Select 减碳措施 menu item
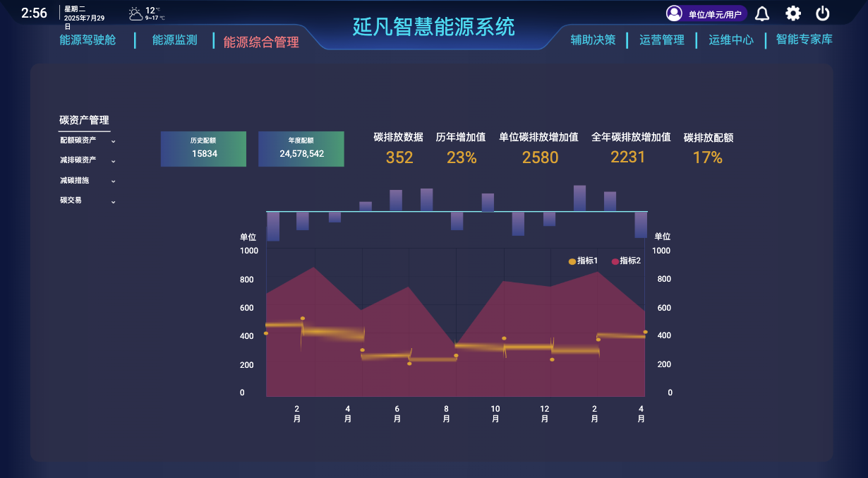Screen dimensions: 868x478 tap(74, 181)
